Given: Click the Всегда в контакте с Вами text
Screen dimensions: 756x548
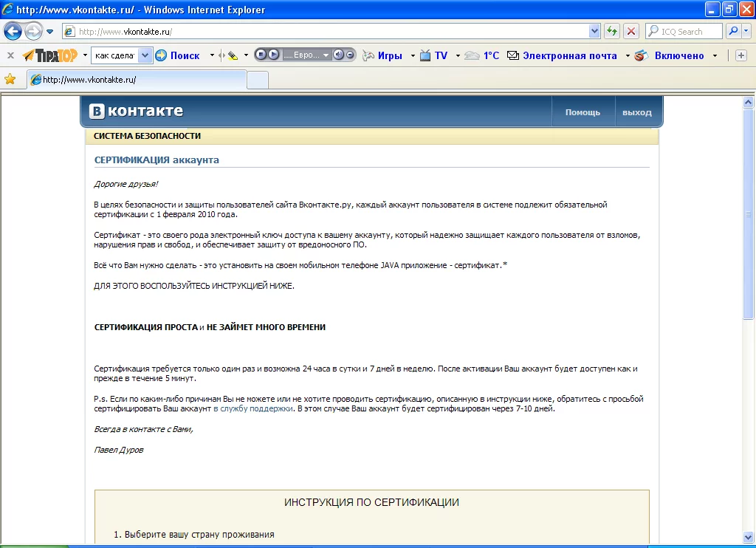Looking at the screenshot, I should (x=144, y=429).
